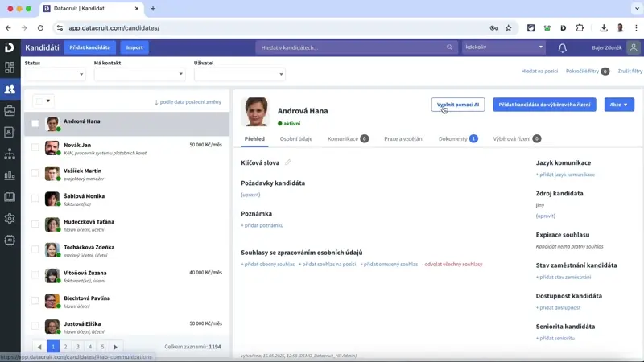Open the settings gear in sidebar
This screenshot has height=362, width=644.
(x=10, y=218)
